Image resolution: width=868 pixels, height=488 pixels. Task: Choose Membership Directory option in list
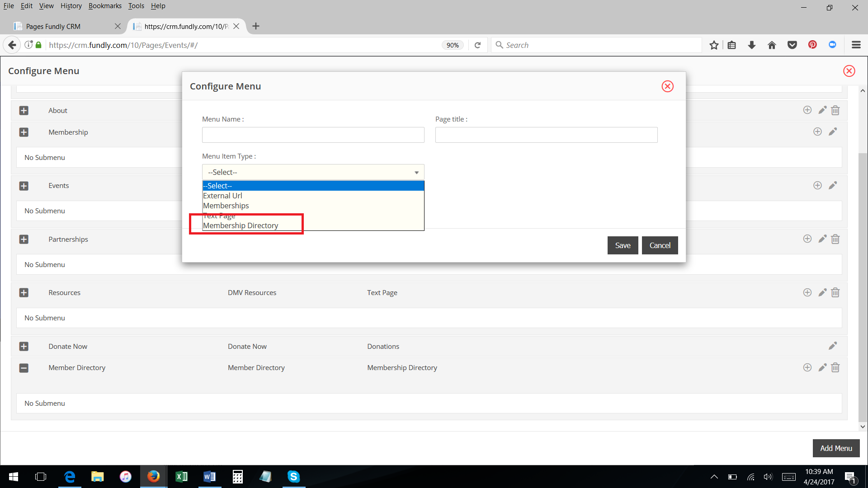[x=313, y=225]
